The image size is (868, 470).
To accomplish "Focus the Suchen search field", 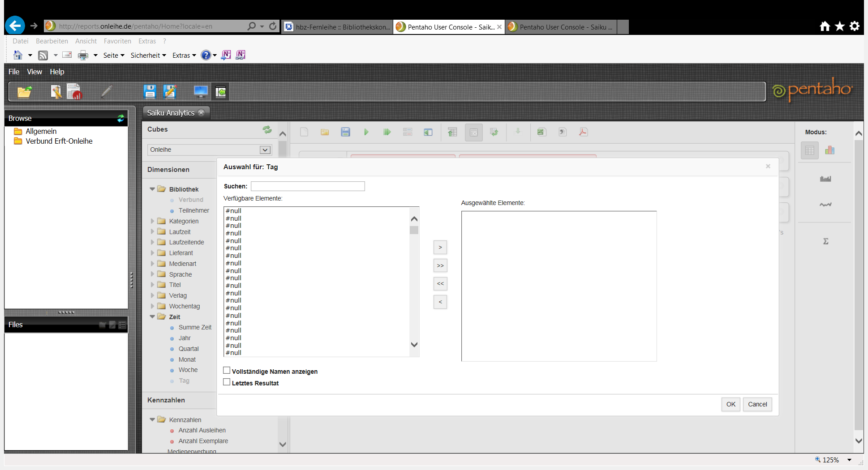I will [x=308, y=186].
